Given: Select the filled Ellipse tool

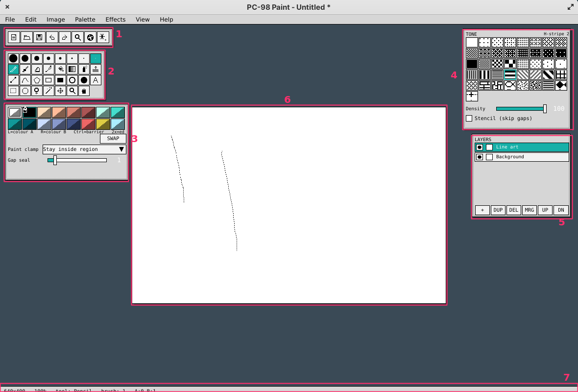Looking at the screenshot, I should click(84, 80).
